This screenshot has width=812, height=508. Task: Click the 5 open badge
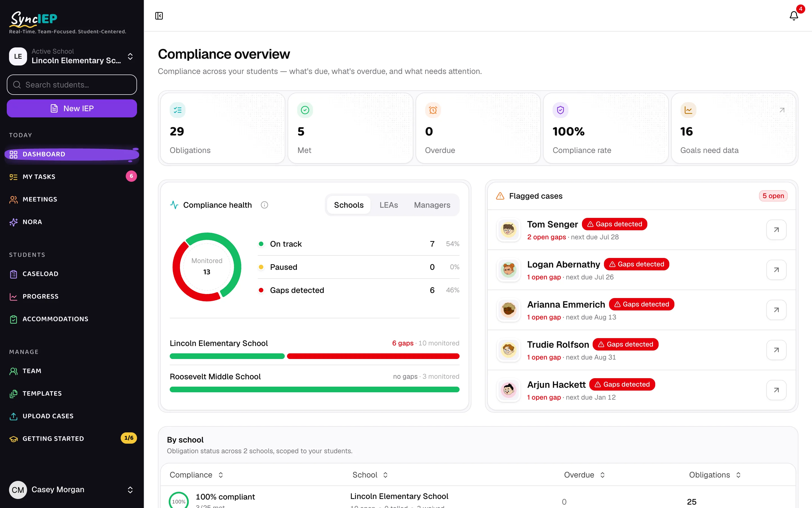773,196
